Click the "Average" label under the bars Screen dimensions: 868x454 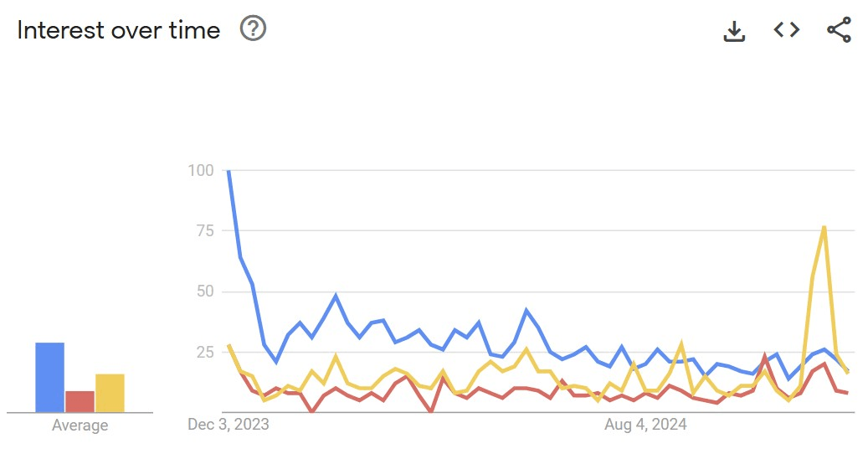pos(80,426)
